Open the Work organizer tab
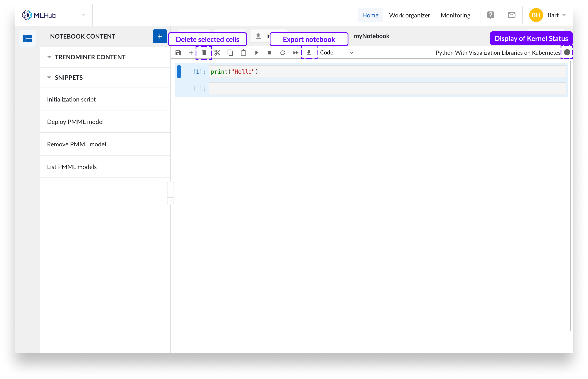 pos(409,15)
